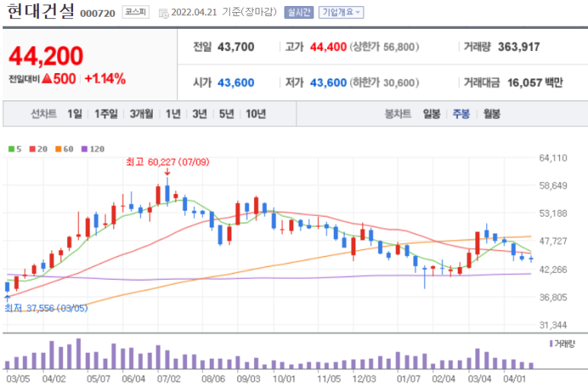Select the 월봉 monthly candle chart
The width and height of the screenshot is (588, 387).
[491, 114]
